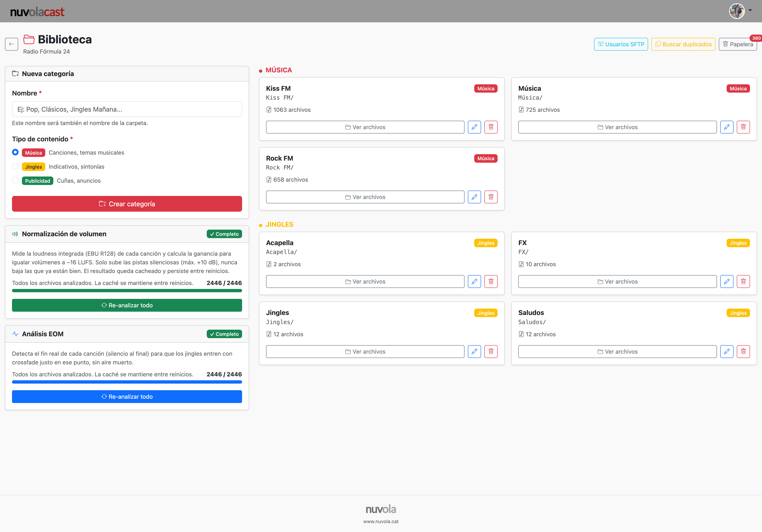Click Buscar duplicados button
Viewport: 762px width, 532px height.
point(683,44)
